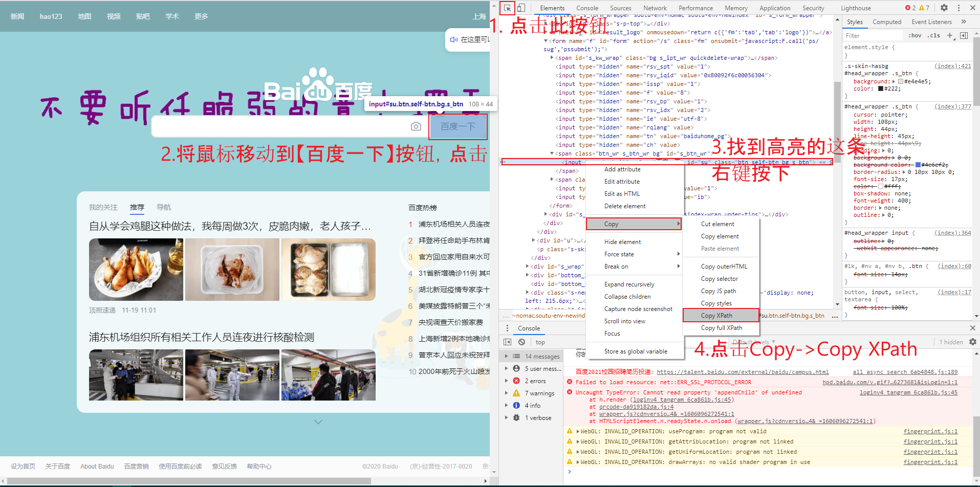This screenshot has width=980, height=487.
Task: Expand 14 messages group in console
Action: (507, 356)
